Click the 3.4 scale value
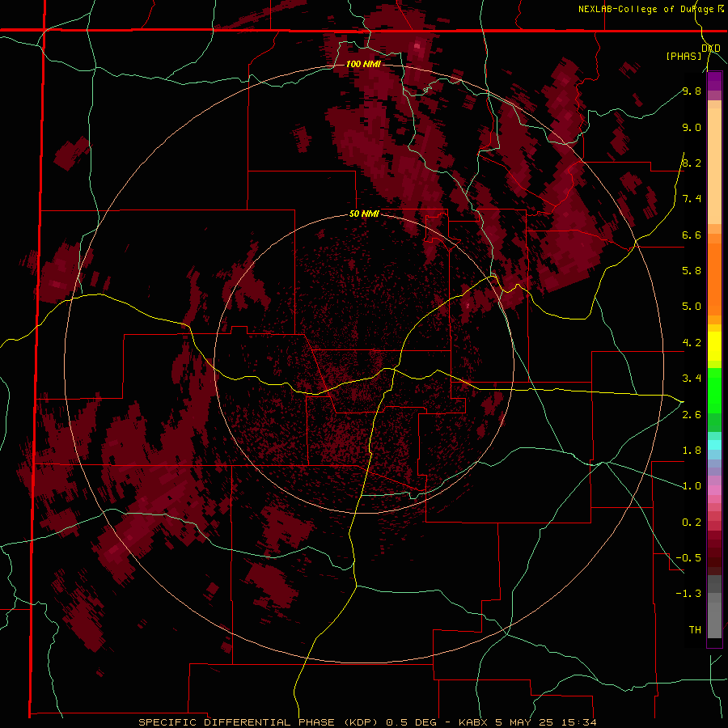 tap(692, 379)
